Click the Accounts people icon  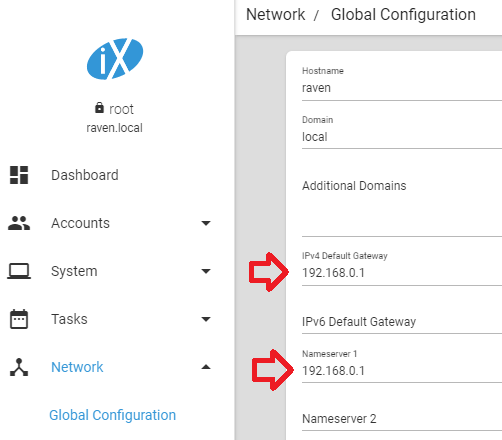click(19, 223)
